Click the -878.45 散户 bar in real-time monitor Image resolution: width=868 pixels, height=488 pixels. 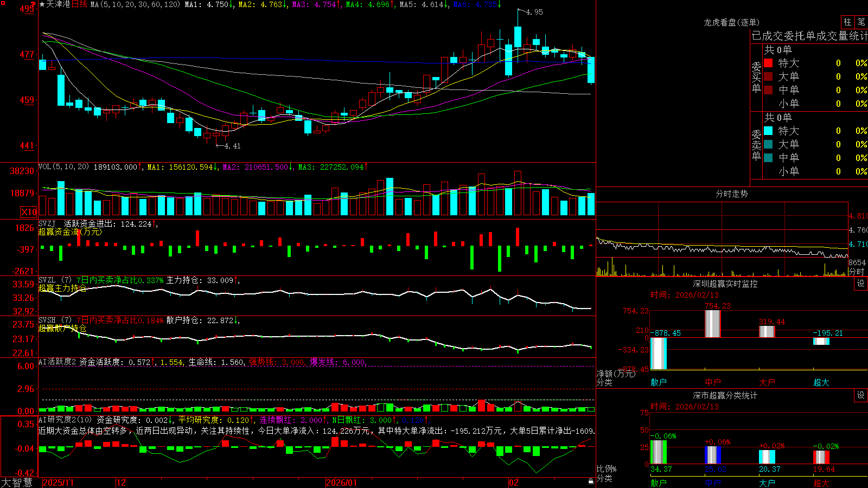click(x=659, y=354)
